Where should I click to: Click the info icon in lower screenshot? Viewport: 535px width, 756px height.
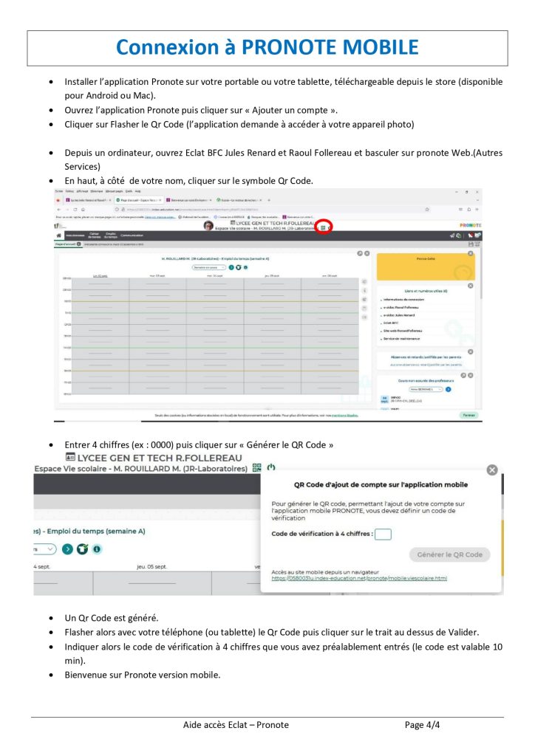pos(97,549)
